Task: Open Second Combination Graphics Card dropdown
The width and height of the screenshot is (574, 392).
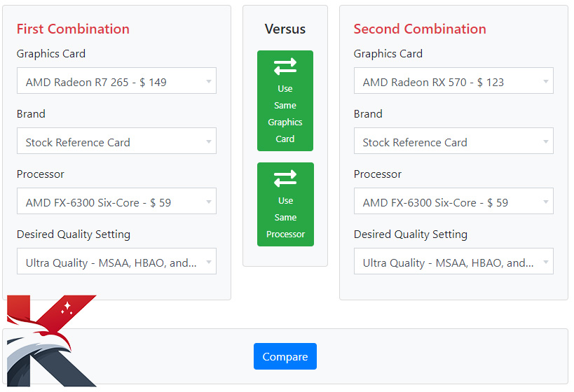Action: click(x=453, y=80)
